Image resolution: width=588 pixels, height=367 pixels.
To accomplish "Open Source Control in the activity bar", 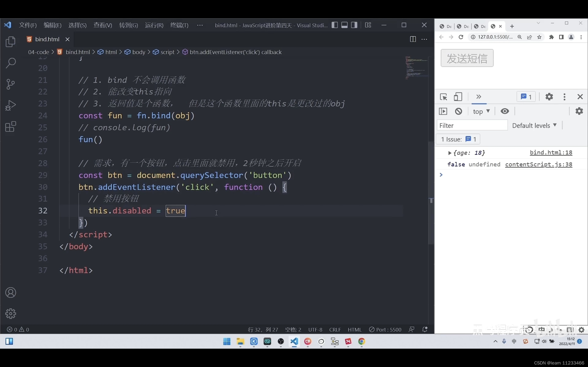I will [10, 84].
